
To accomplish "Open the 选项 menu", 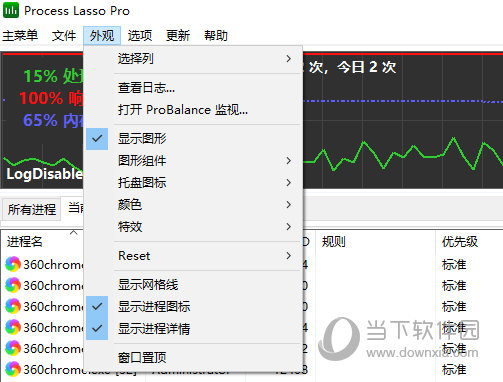I will (x=140, y=35).
